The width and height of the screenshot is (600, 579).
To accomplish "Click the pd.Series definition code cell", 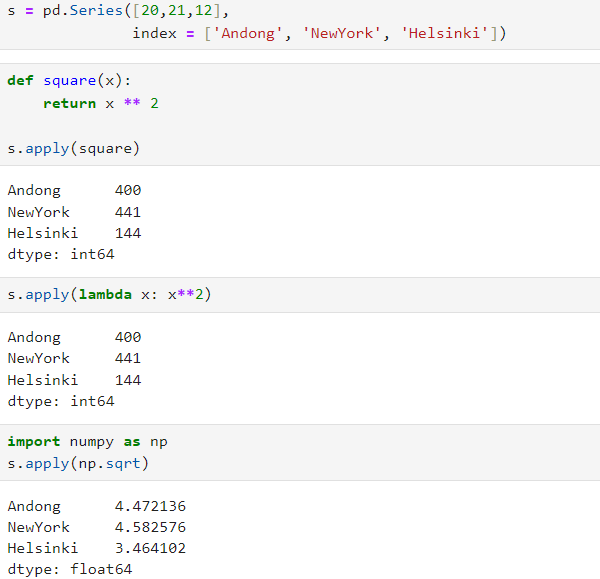I will click(x=300, y=24).
